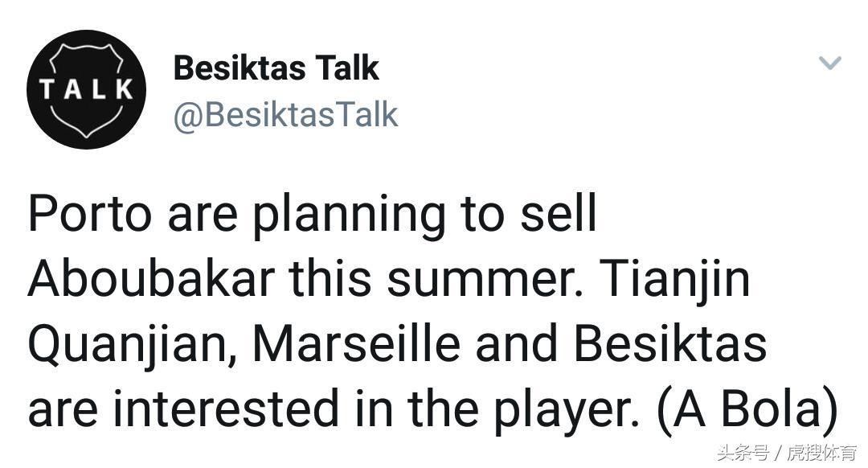Click the @BesiktasTalk handle
The width and height of the screenshot is (868, 468).
[x=285, y=115]
